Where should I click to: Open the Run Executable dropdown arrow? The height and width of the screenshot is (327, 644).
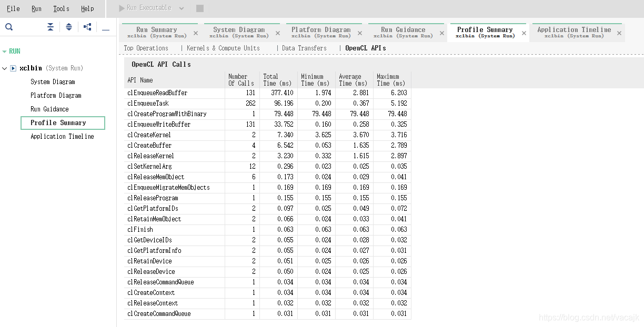pyautogui.click(x=182, y=8)
